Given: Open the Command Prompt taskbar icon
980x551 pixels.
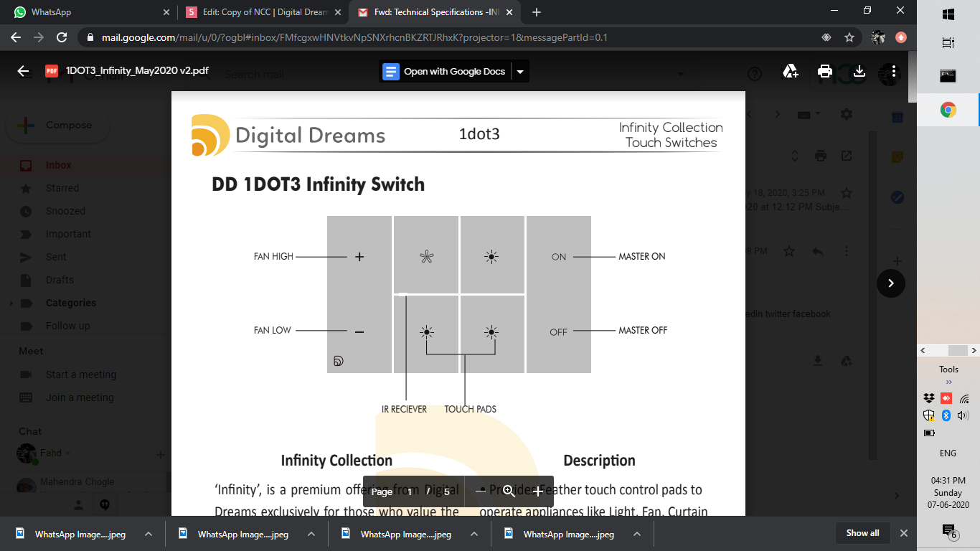Looking at the screenshot, I should (948, 75).
